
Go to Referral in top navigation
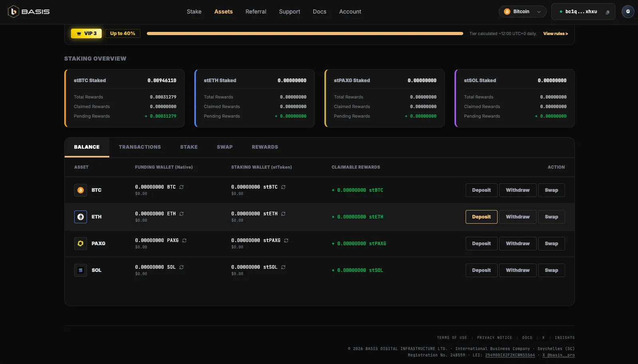point(256,12)
